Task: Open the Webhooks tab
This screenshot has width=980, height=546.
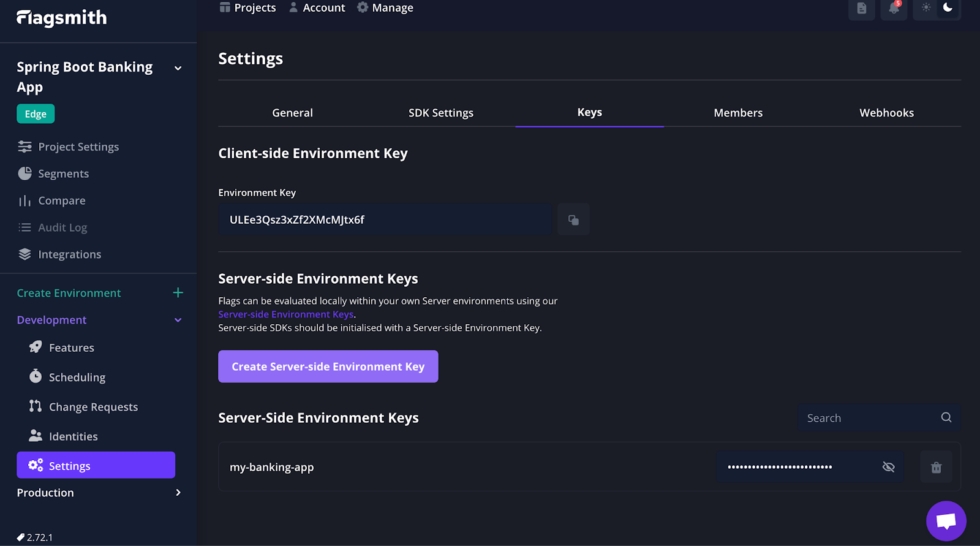Action: [x=886, y=113]
